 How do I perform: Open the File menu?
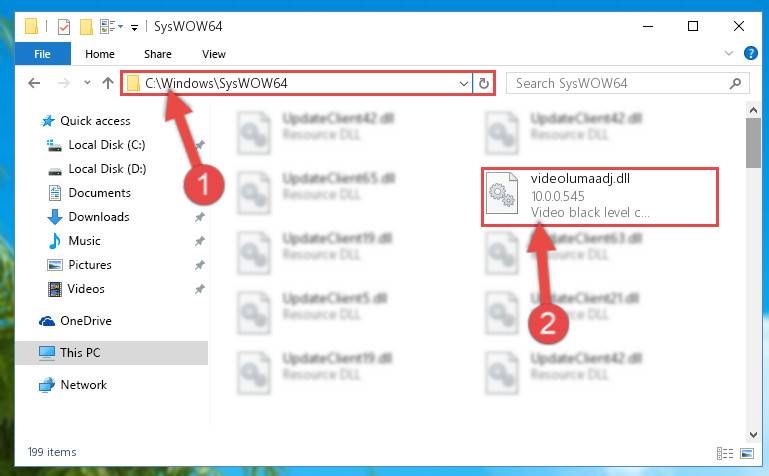point(43,54)
